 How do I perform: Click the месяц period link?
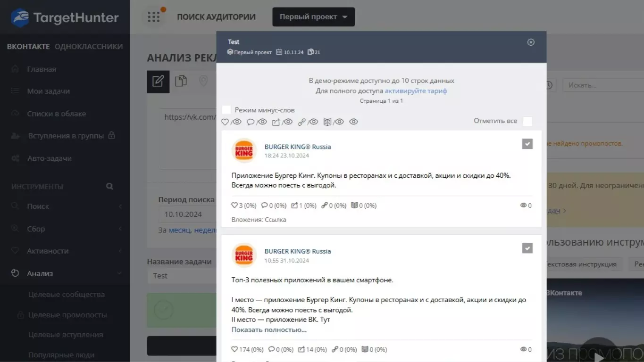pos(180,230)
